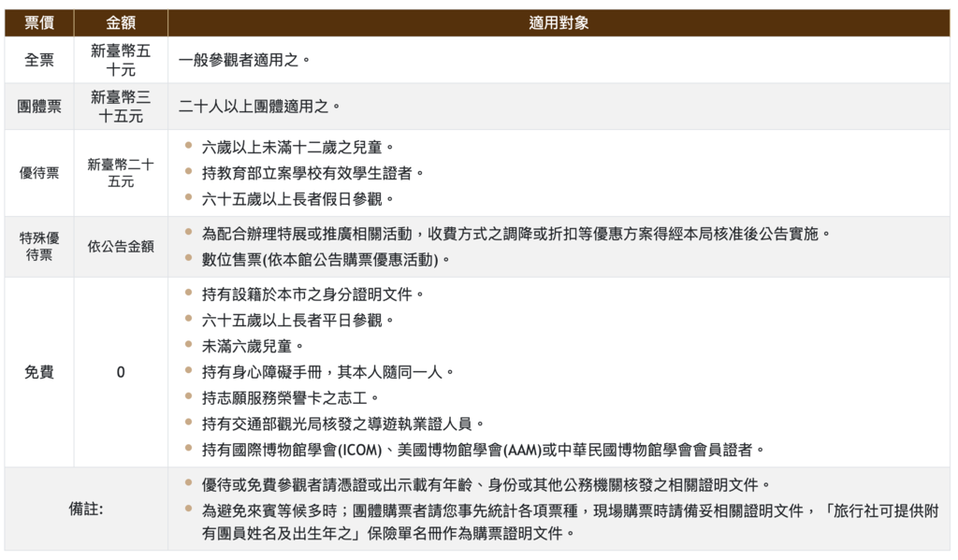
Task: Click the 六十五歲以上長者假日參觀 item
Action: (298, 198)
